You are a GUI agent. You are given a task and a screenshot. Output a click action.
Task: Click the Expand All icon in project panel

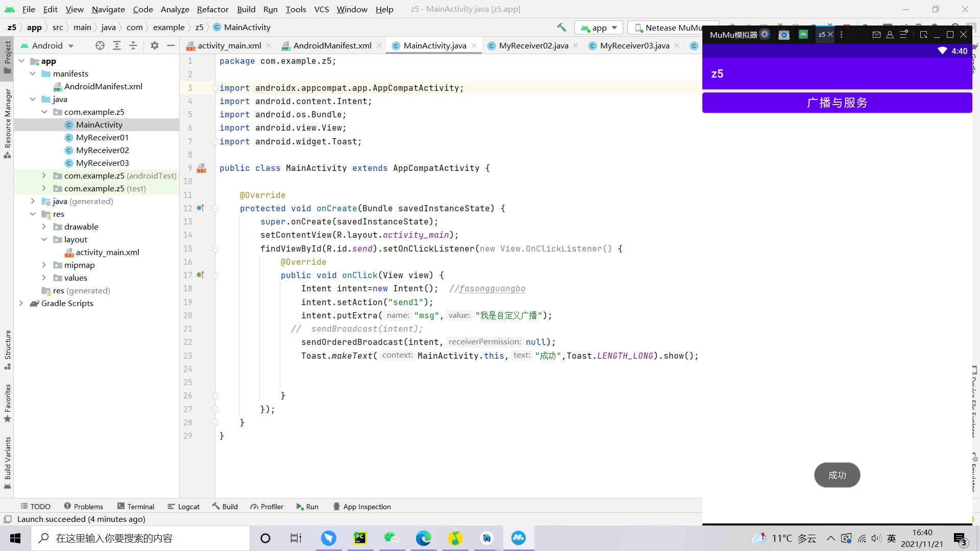[x=117, y=45]
